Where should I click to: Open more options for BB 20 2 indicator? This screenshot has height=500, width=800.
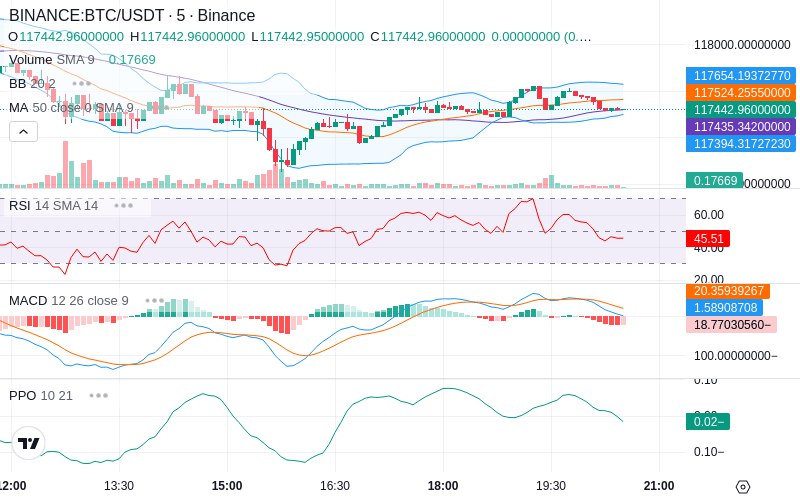coord(82,83)
